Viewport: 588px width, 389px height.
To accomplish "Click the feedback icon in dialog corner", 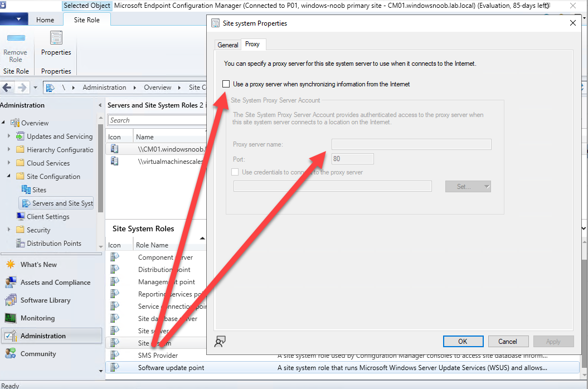I will point(220,342).
